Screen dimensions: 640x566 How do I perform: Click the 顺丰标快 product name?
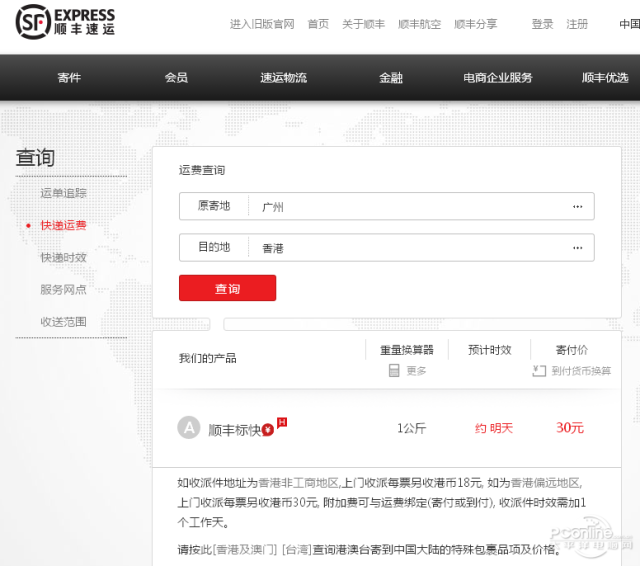click(234, 430)
